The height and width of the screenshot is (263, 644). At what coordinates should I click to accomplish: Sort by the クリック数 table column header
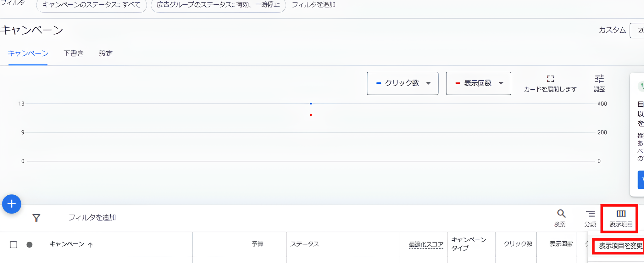point(518,244)
